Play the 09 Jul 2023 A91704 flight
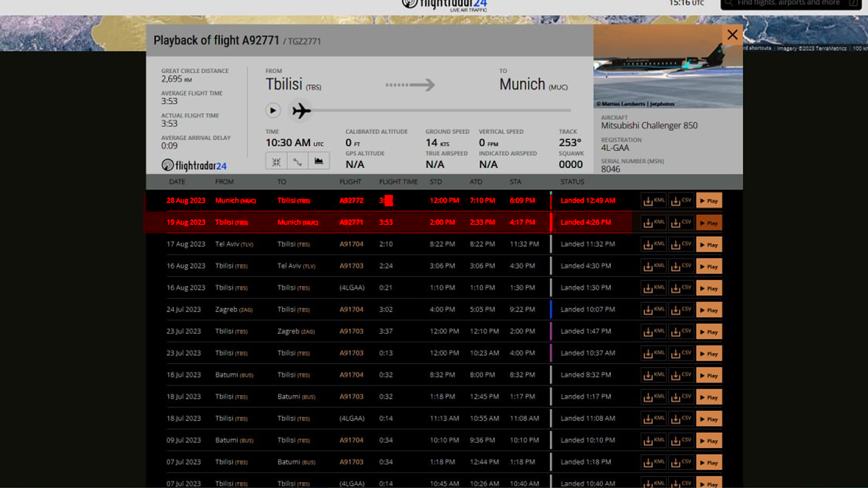 coord(709,441)
